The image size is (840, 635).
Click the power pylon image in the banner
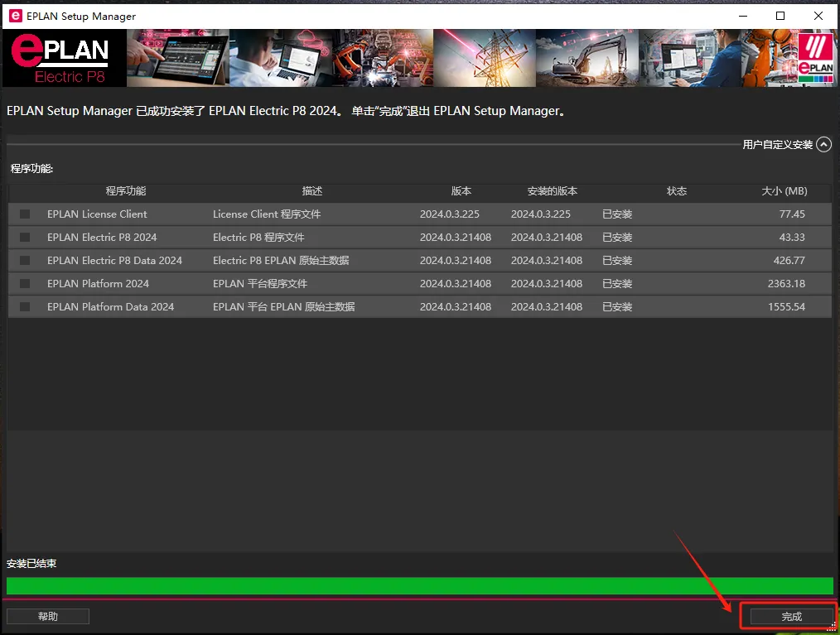[485, 58]
